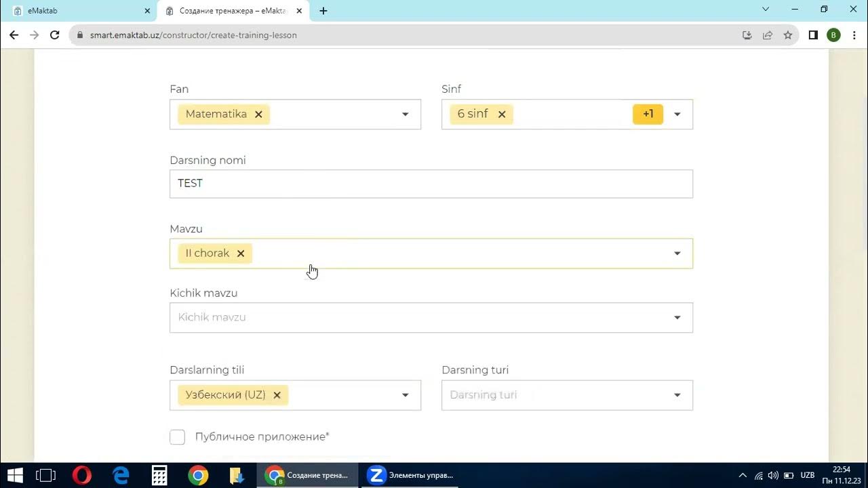The width and height of the screenshot is (868, 488).
Task: Open the Mavzu dropdown arrow
Action: pos(677,253)
